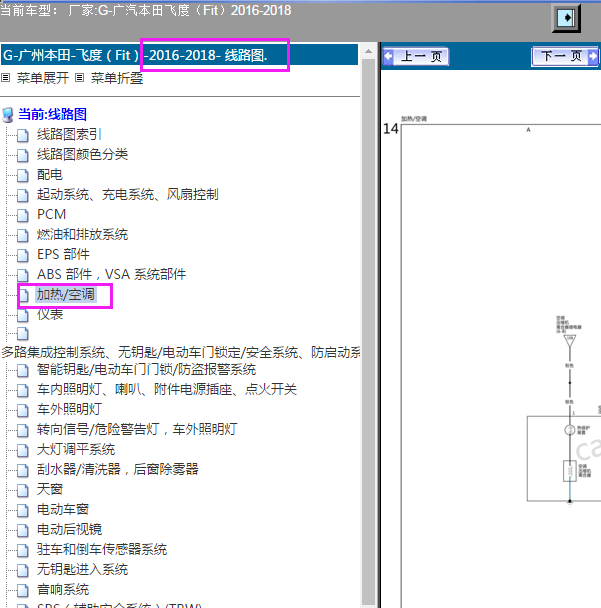
Task: Click the collapse icon left of 菜单折叠
Action: tap(79, 78)
